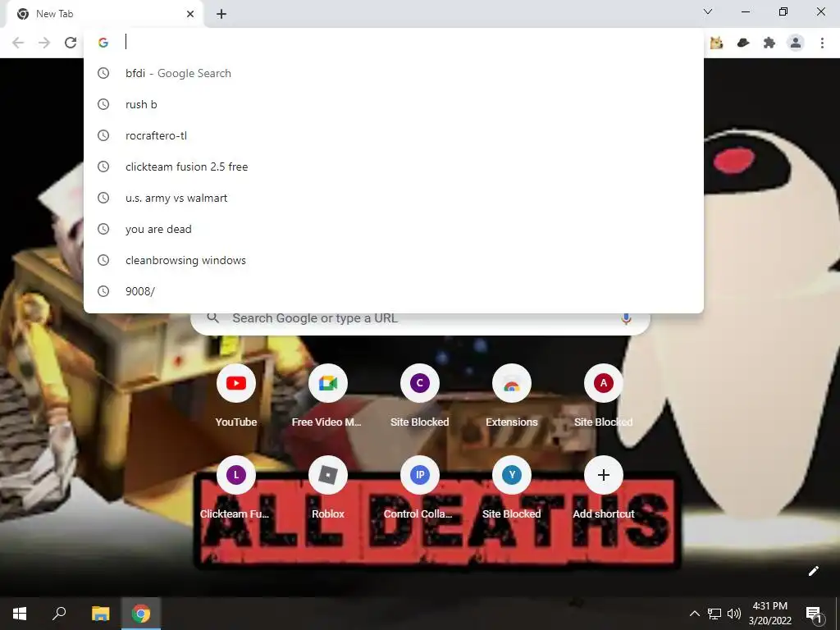The image size is (840, 630).
Task: Open File Explorer from the taskbar
Action: tap(100, 614)
